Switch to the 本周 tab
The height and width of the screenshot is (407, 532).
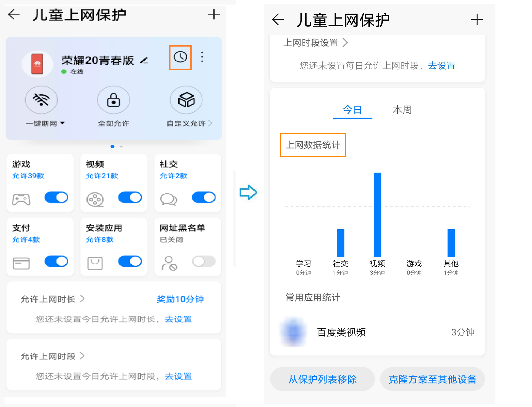pyautogui.click(x=402, y=110)
